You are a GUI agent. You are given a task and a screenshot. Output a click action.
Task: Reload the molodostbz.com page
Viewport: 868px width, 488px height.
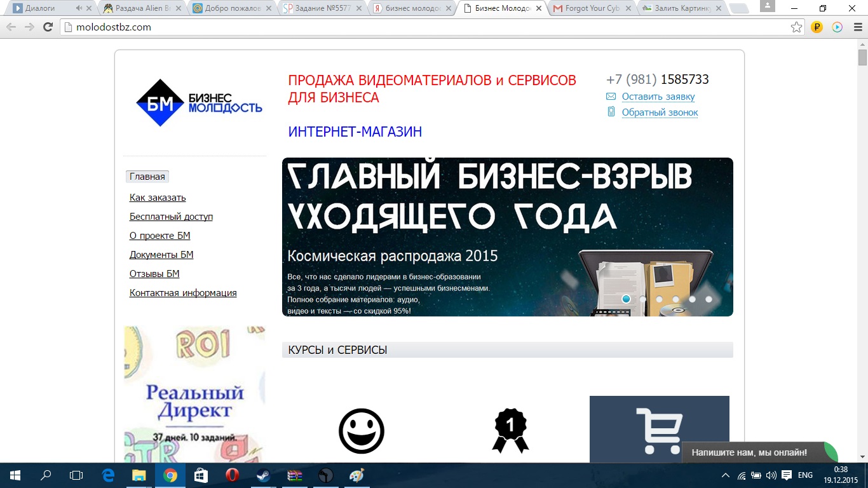pos(48,27)
